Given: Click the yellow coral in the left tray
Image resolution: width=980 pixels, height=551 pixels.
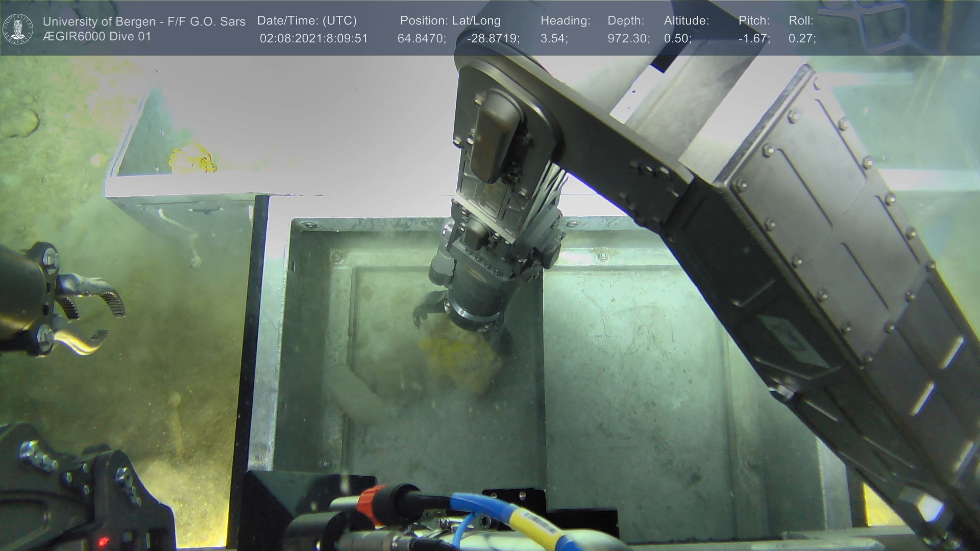Looking at the screenshot, I should [x=192, y=158].
